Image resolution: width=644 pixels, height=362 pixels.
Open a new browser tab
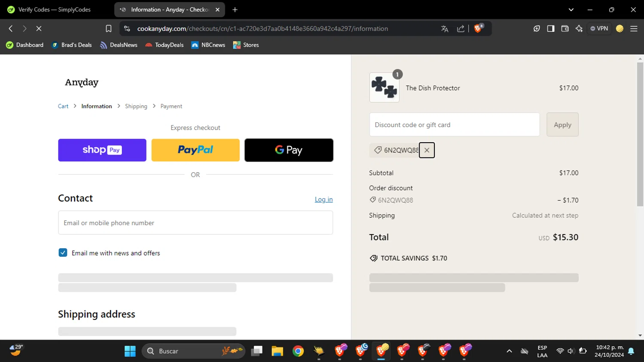click(235, 9)
